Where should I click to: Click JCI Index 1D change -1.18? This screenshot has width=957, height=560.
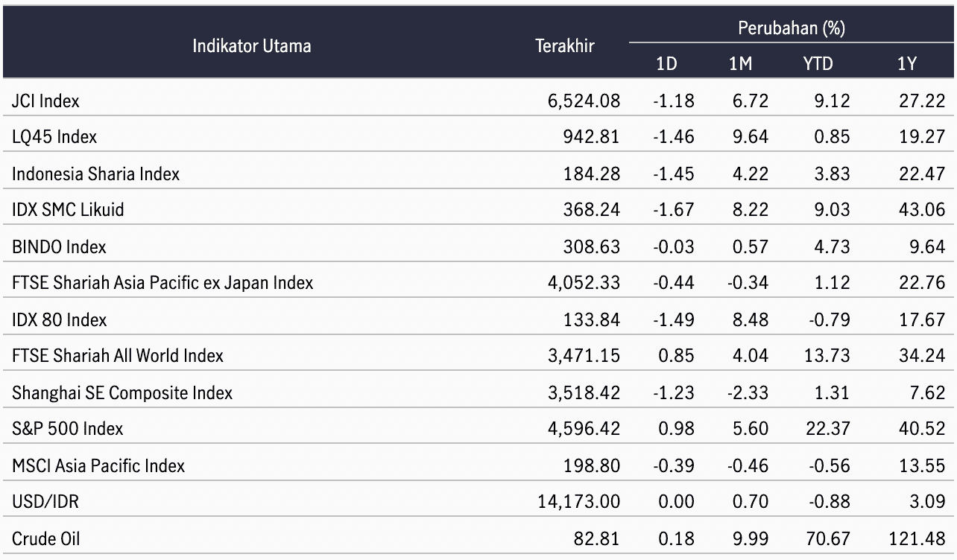click(x=672, y=101)
